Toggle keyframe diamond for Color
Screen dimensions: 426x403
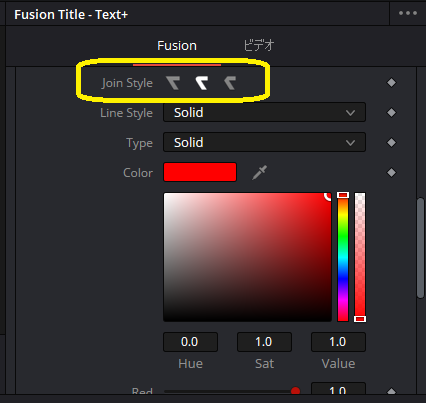(391, 173)
